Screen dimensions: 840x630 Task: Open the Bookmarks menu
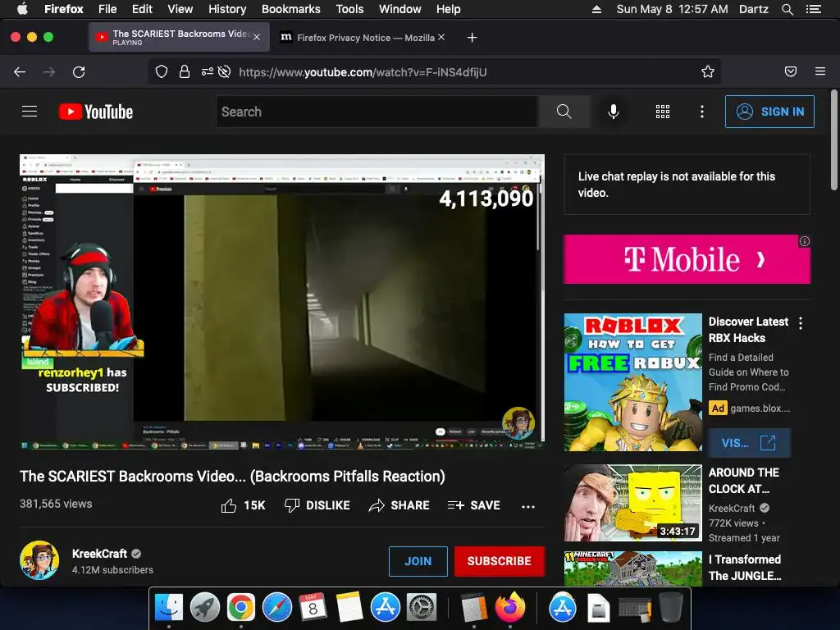pos(291,9)
